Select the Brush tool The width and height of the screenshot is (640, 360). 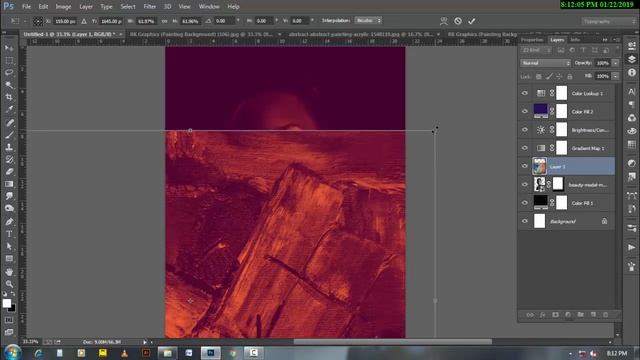point(9,135)
